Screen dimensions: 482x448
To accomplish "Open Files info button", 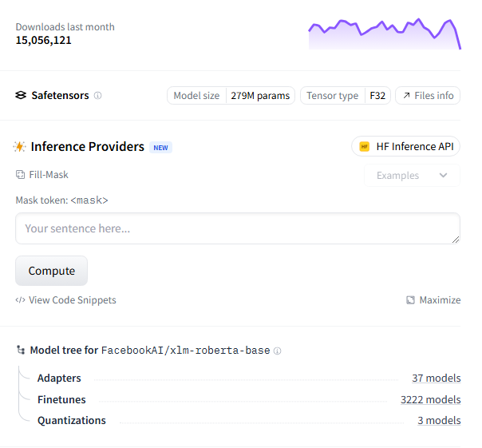I will (x=427, y=96).
